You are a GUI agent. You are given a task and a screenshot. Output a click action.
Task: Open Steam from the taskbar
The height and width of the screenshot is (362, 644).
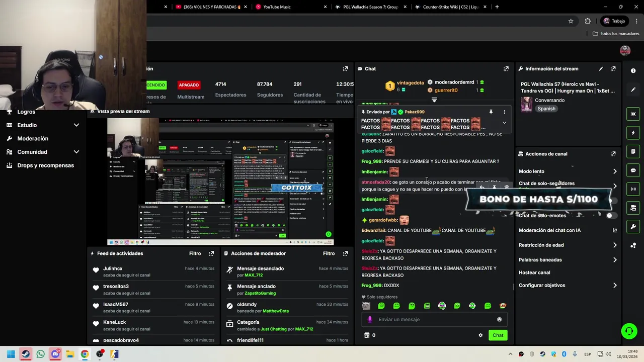[26, 354]
